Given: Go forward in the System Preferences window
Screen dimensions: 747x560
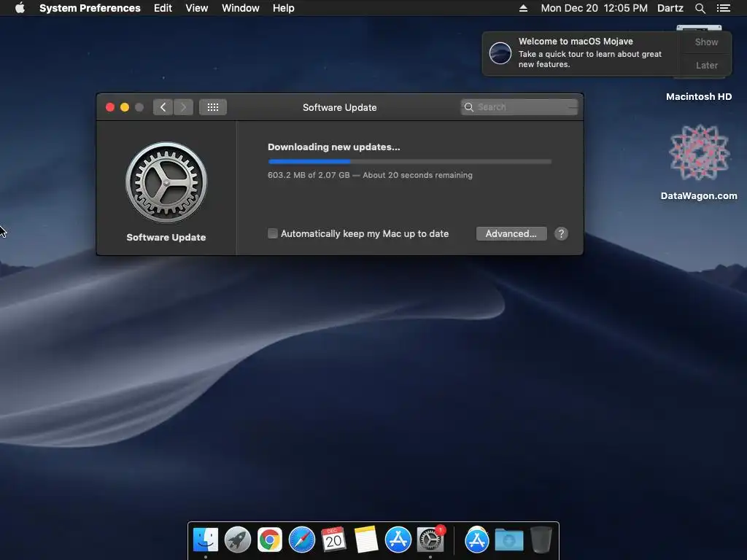Looking at the screenshot, I should pyautogui.click(x=183, y=107).
